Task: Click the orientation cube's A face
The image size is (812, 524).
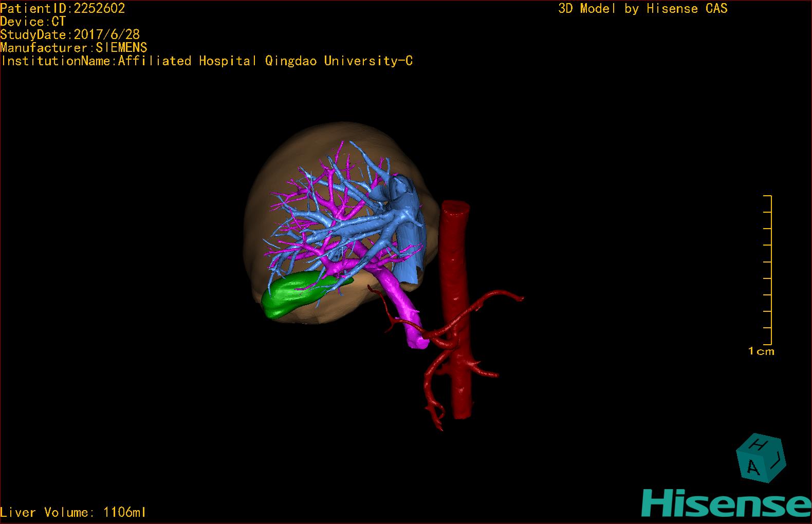Action: click(x=753, y=467)
